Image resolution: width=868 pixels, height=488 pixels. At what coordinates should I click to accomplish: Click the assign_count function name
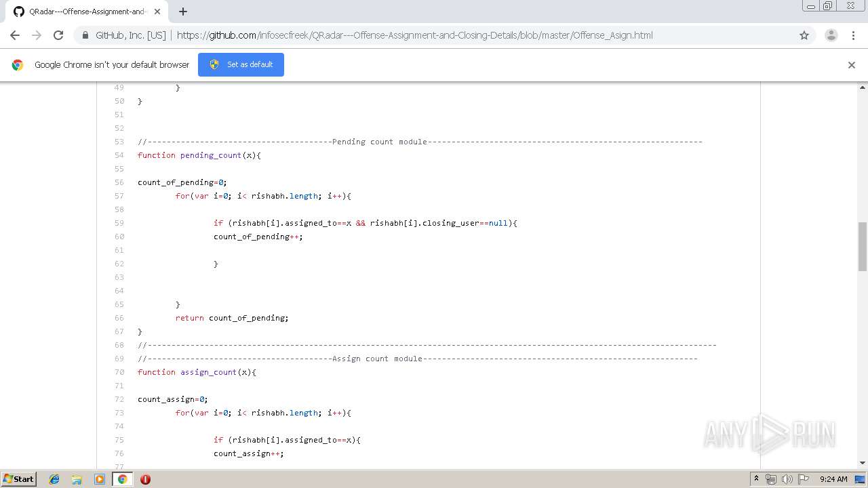(x=209, y=372)
